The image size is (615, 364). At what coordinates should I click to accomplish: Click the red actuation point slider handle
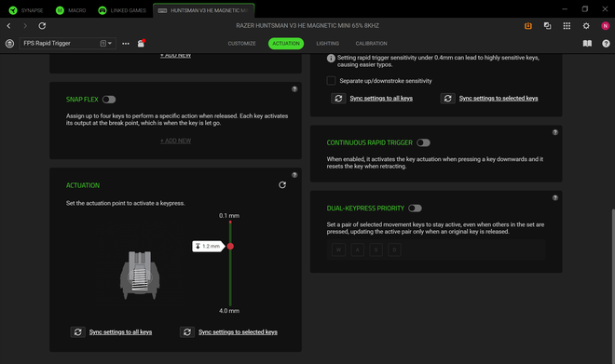(230, 246)
